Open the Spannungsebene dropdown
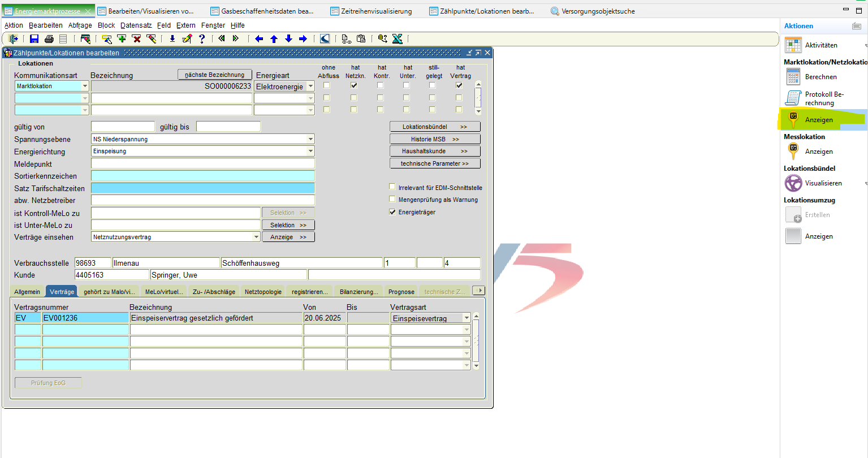The height and width of the screenshot is (458, 868). [x=310, y=139]
